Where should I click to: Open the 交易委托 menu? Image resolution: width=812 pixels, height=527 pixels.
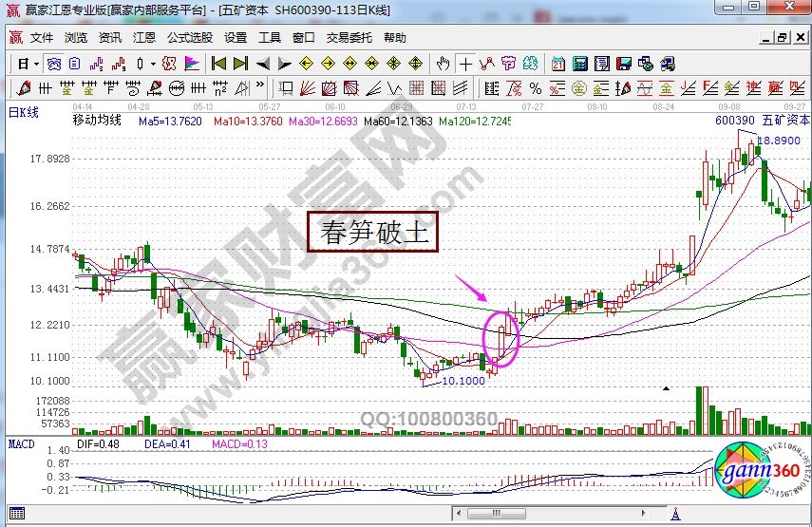[x=349, y=38]
